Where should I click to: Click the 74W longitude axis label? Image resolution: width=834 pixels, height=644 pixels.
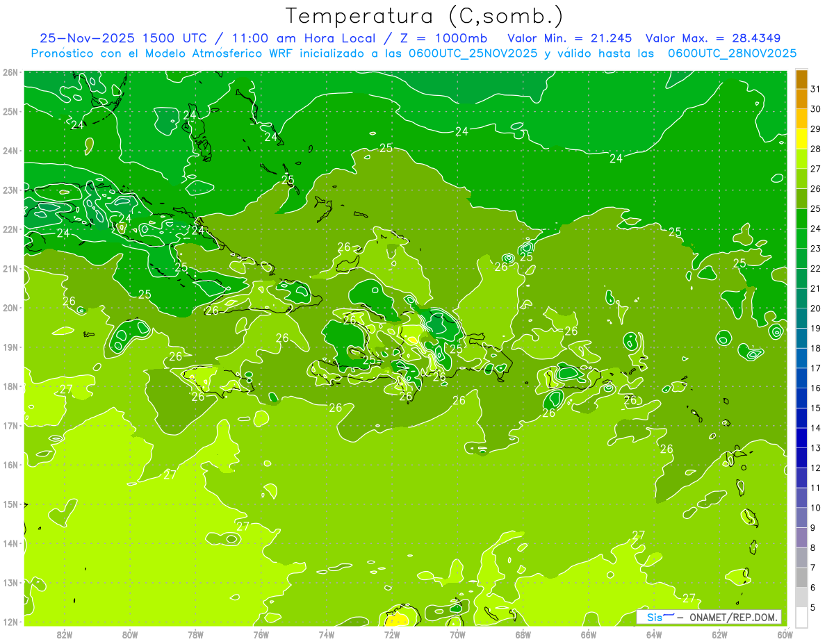327,634
